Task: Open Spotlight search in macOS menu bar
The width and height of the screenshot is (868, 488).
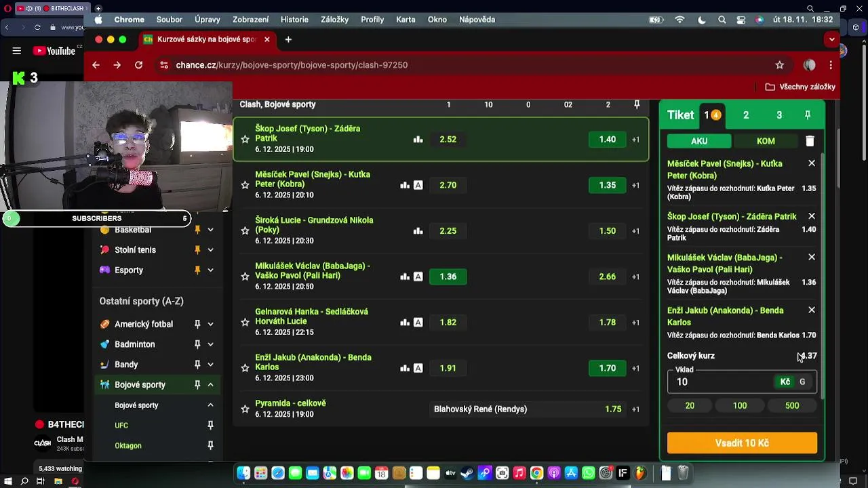Action: [x=722, y=20]
